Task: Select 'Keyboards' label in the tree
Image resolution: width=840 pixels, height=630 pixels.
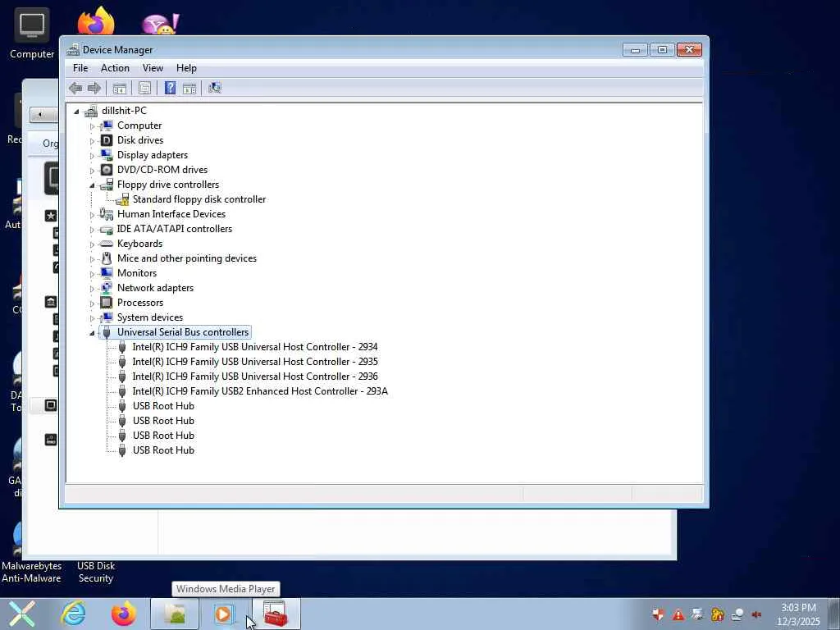Action: click(x=139, y=244)
